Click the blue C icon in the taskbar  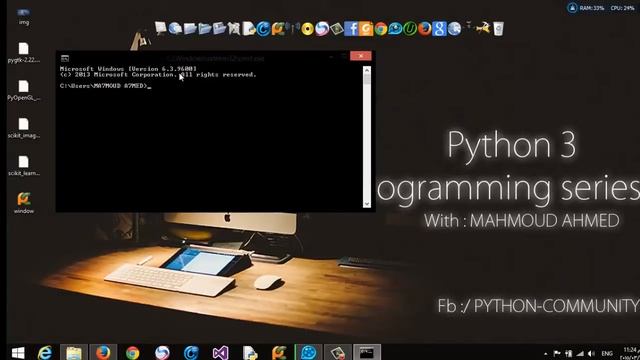(x=191, y=353)
